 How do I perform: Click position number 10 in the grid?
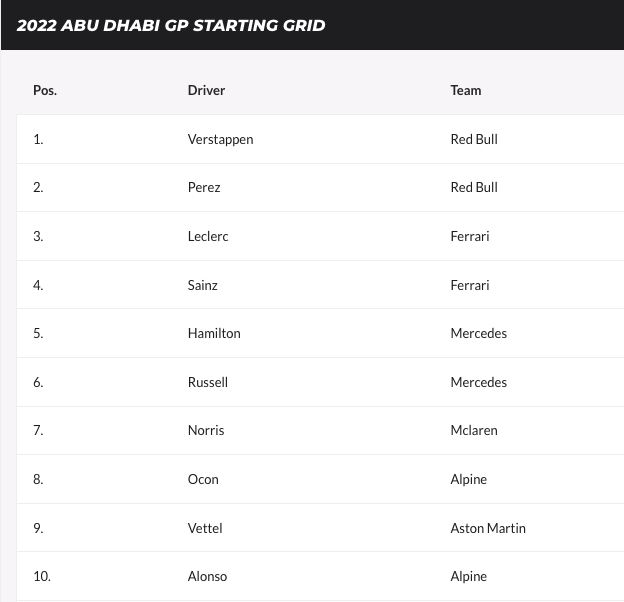click(42, 576)
